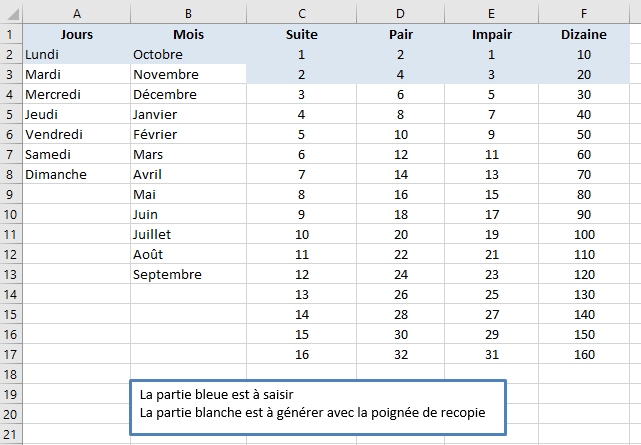Select row 14 header
The width and height of the screenshot is (641, 445).
pos(10,294)
